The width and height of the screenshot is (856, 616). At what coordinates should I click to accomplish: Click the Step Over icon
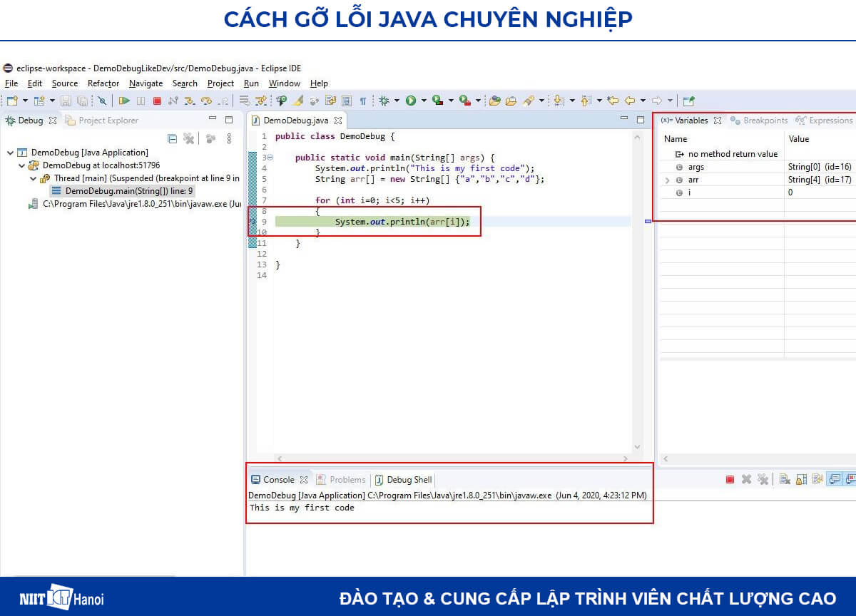(205, 100)
